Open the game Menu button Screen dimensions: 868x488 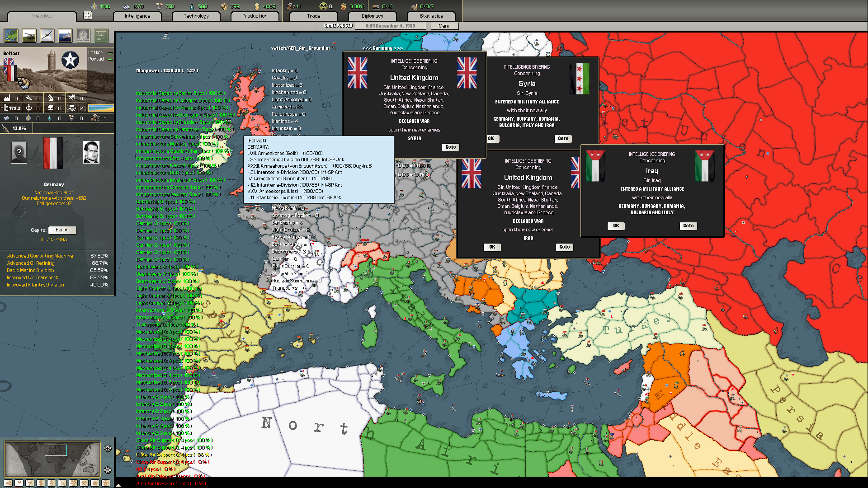[444, 26]
